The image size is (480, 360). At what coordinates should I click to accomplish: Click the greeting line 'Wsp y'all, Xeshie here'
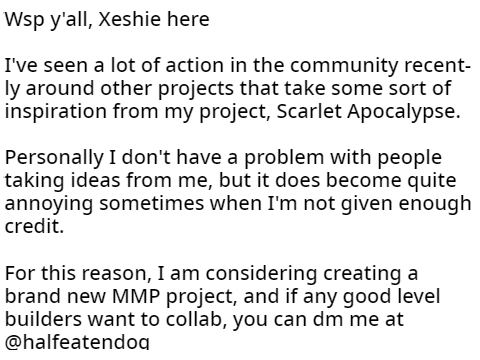pos(107,20)
